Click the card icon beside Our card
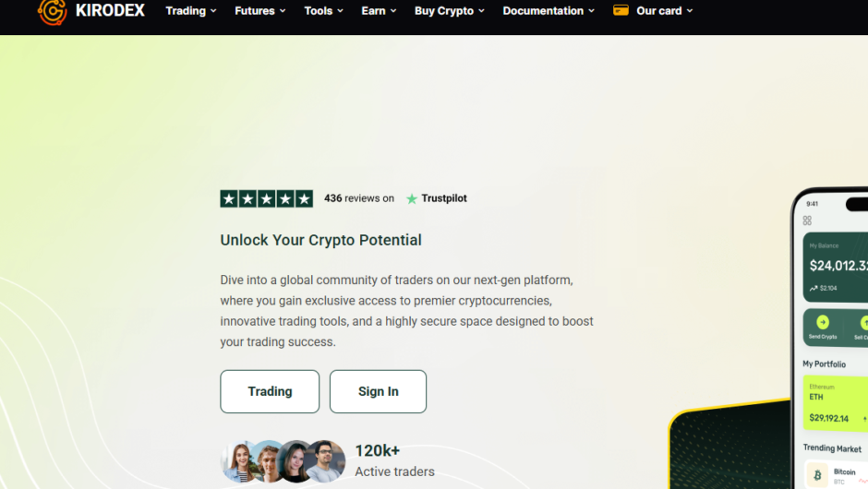 (x=621, y=10)
